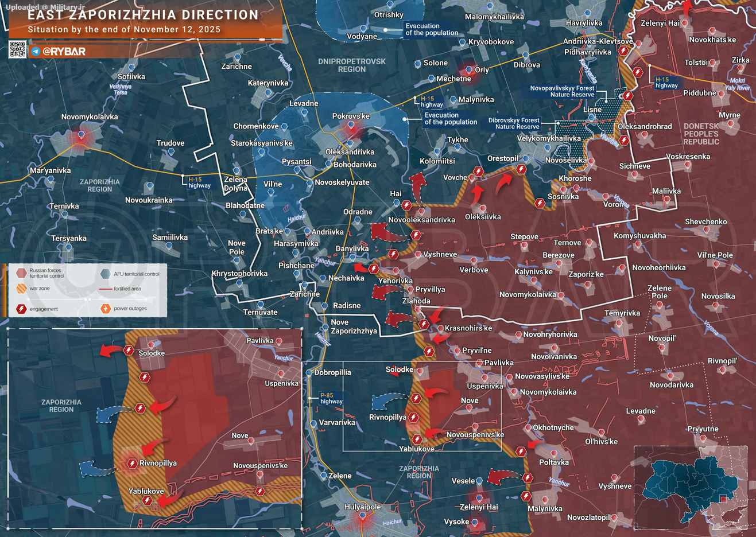
Task: Click the East Zaporizhzhia Direction title
Action: coord(144,15)
